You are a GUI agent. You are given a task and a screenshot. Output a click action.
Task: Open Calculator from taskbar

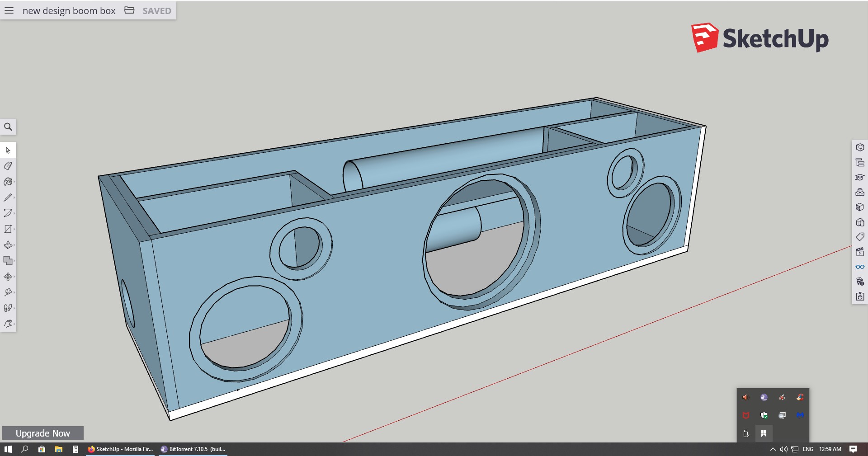click(x=75, y=449)
